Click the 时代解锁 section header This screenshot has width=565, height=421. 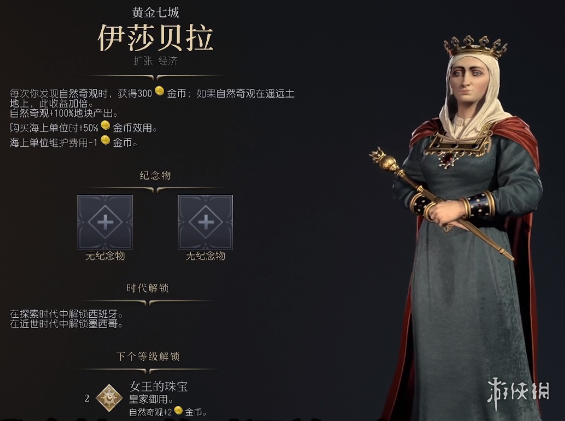tap(148, 288)
